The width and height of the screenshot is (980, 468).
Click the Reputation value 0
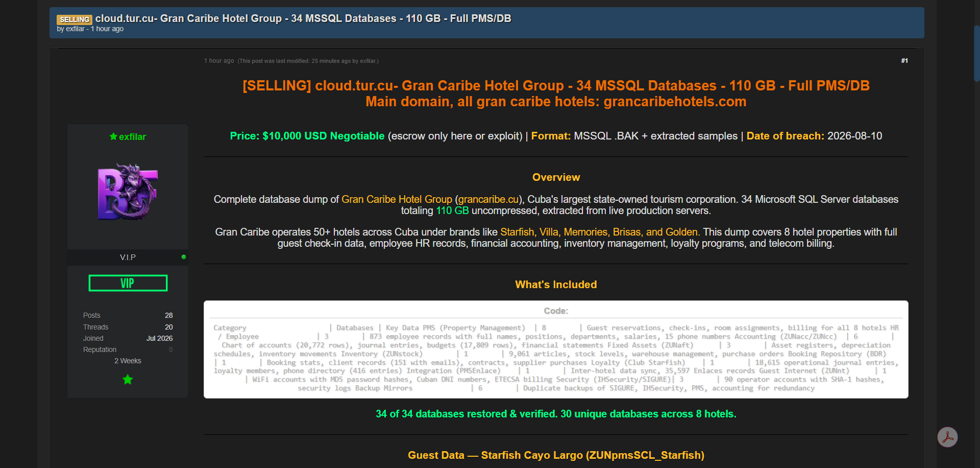tap(170, 349)
